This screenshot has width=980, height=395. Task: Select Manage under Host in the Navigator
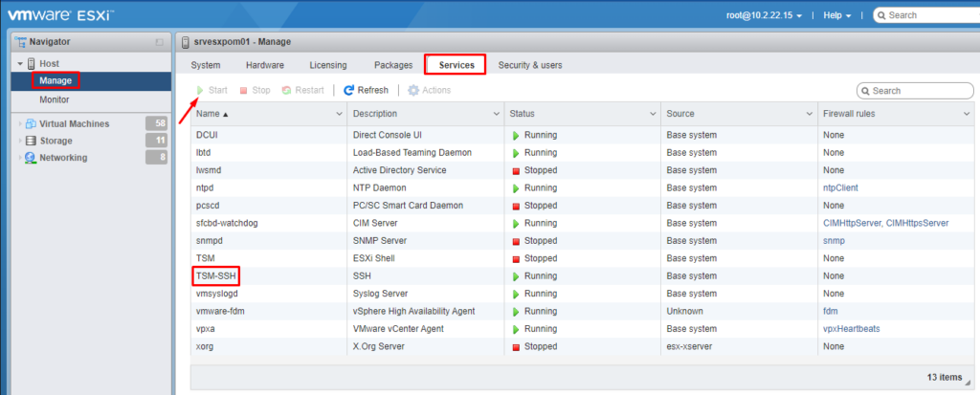coord(55,80)
